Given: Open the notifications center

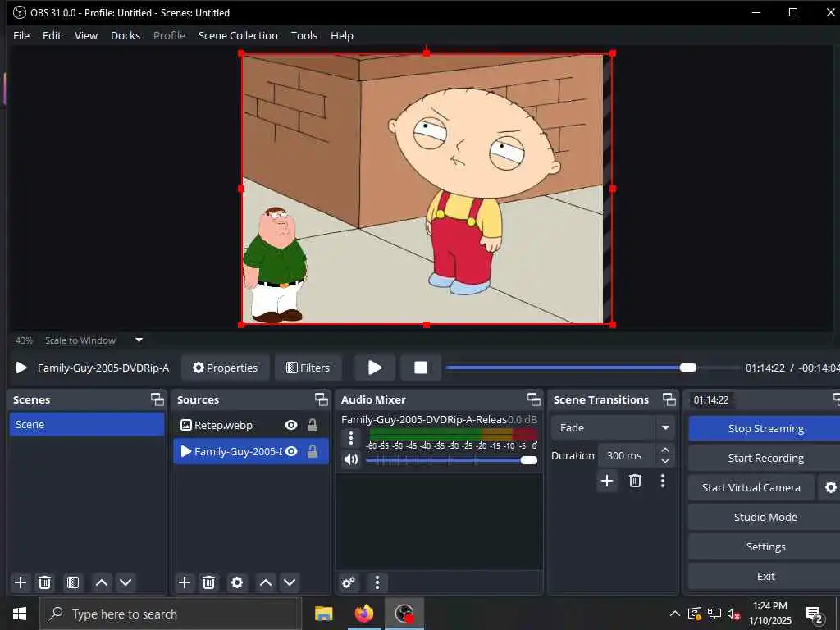Looking at the screenshot, I should 815,614.
